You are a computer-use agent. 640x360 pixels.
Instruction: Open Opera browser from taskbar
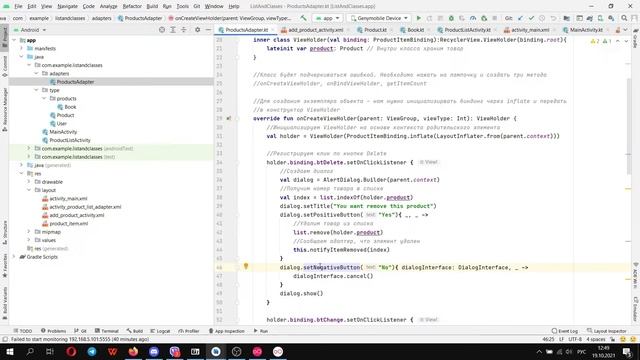point(71,351)
